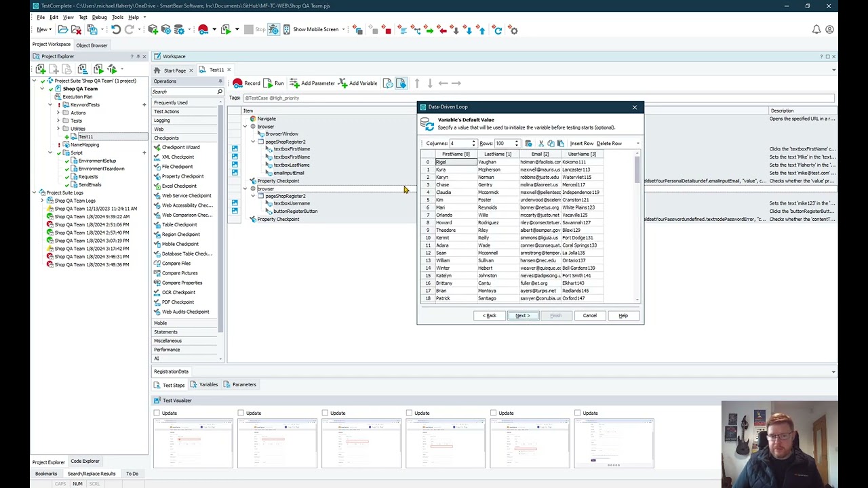Enable the fifth Update checkbox in Test Visualizer
The height and width of the screenshot is (488, 868).
click(493, 413)
